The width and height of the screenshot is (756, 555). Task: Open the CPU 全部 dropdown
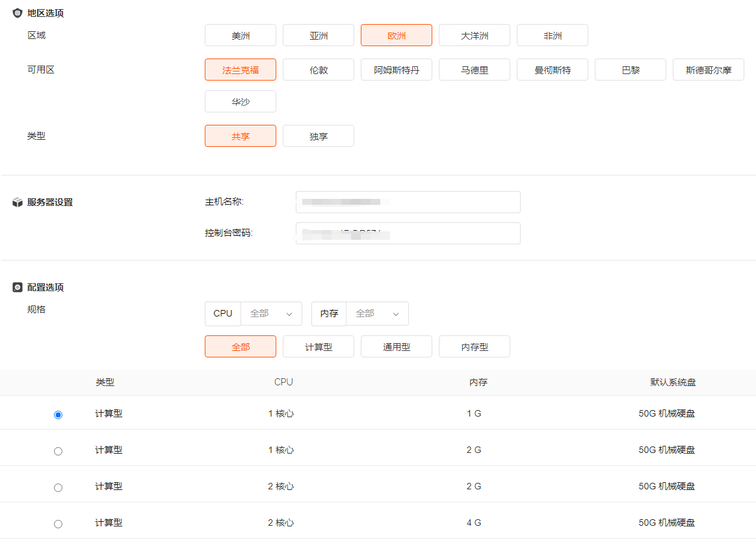(271, 313)
